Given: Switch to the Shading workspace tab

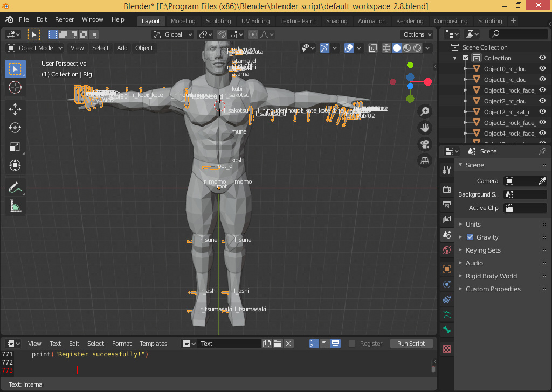Looking at the screenshot, I should [x=336, y=21].
